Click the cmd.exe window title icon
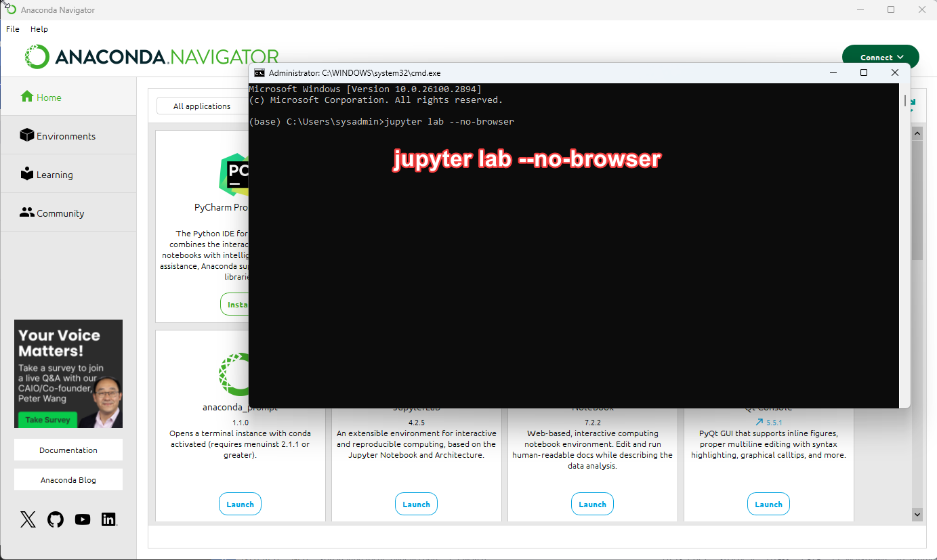This screenshot has width=937, height=560. pyautogui.click(x=259, y=72)
